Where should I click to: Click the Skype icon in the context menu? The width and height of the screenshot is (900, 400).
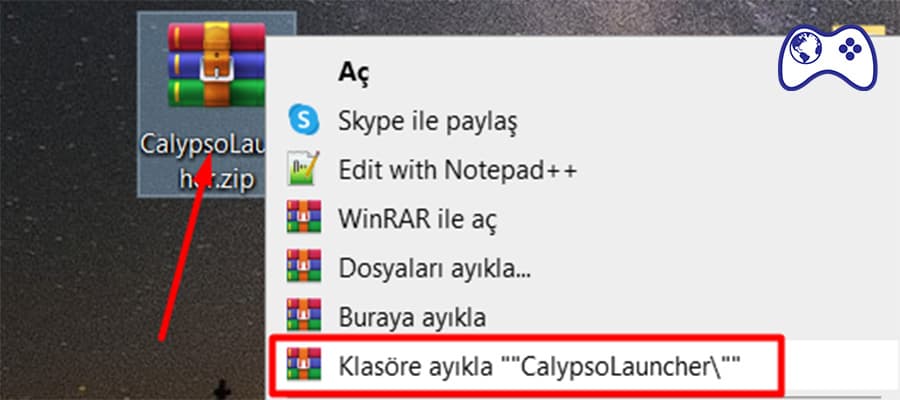point(304,119)
